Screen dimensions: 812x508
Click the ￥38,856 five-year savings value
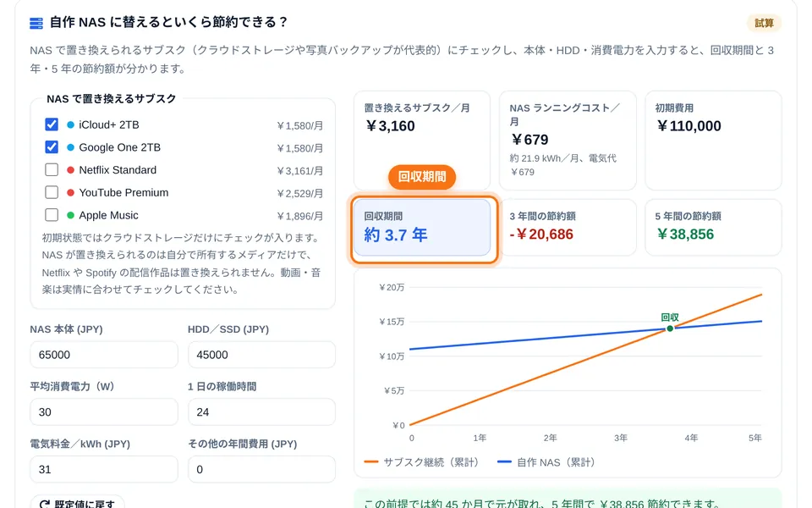[x=685, y=235]
